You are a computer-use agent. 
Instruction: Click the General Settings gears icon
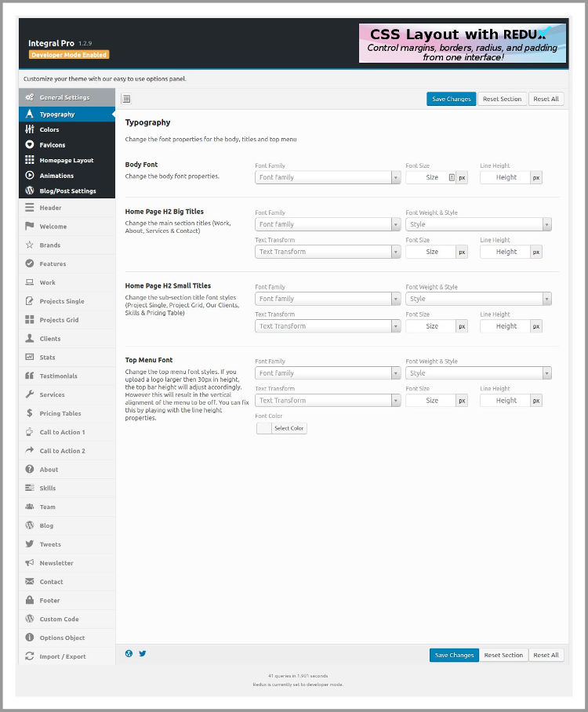point(30,97)
